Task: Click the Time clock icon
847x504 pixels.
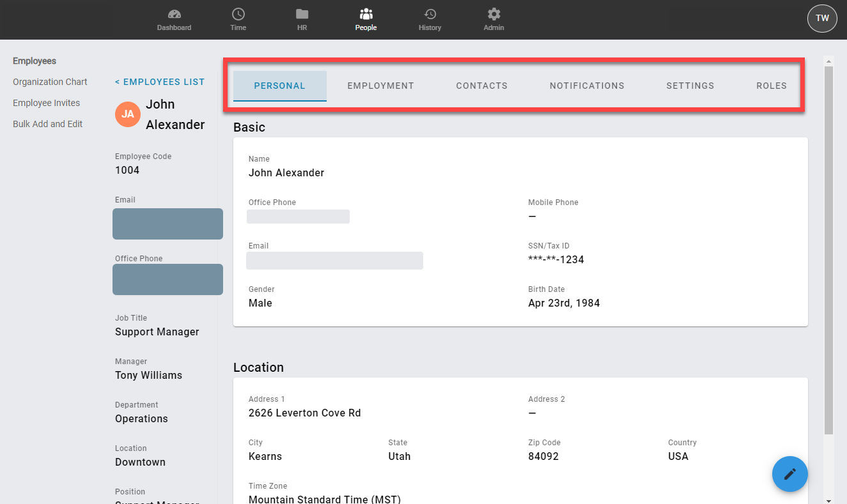Action: (x=238, y=14)
